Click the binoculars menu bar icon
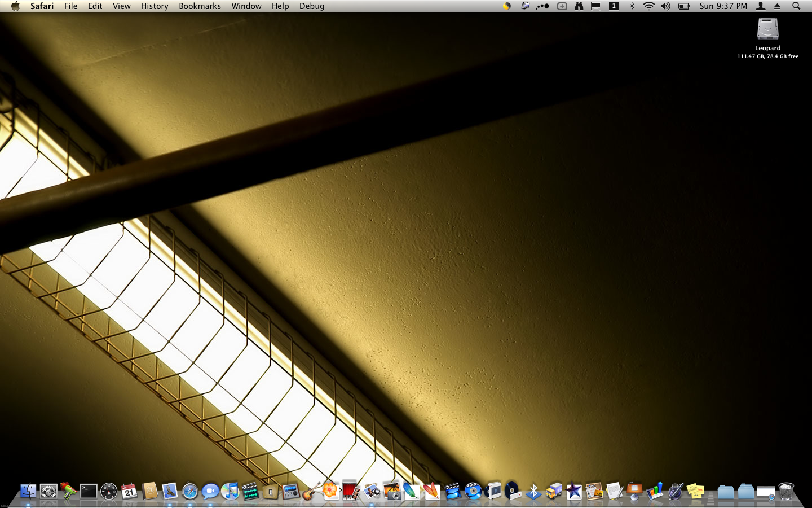Viewport: 812px width, 508px height. pyautogui.click(x=579, y=6)
